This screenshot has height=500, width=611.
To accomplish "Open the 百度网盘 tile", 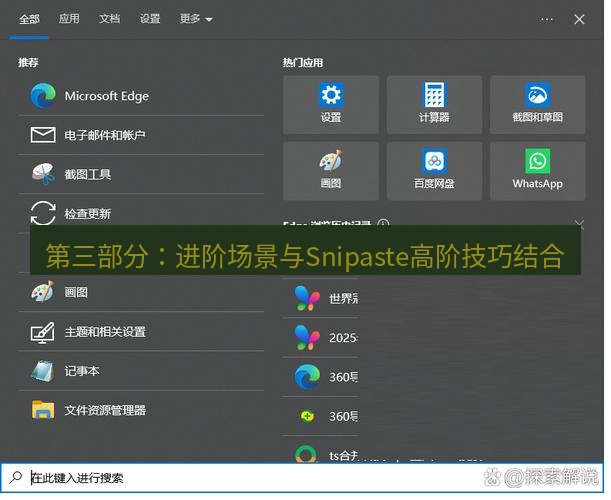I will point(434,171).
